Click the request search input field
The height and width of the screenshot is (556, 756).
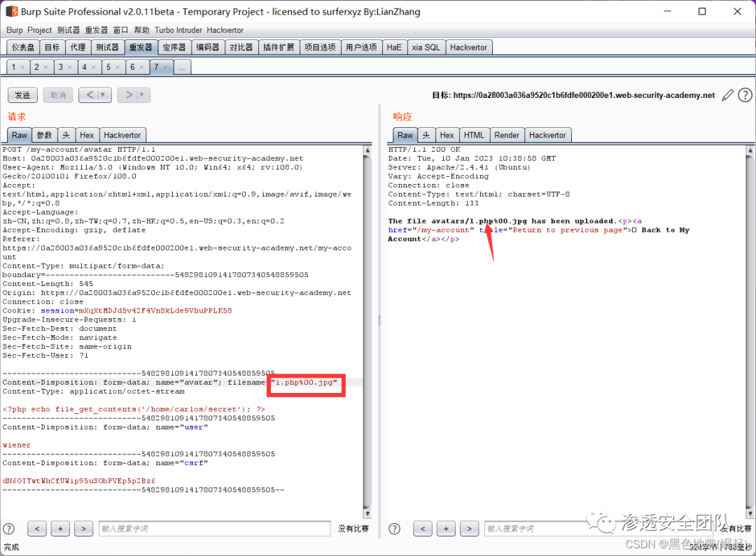[215, 529]
